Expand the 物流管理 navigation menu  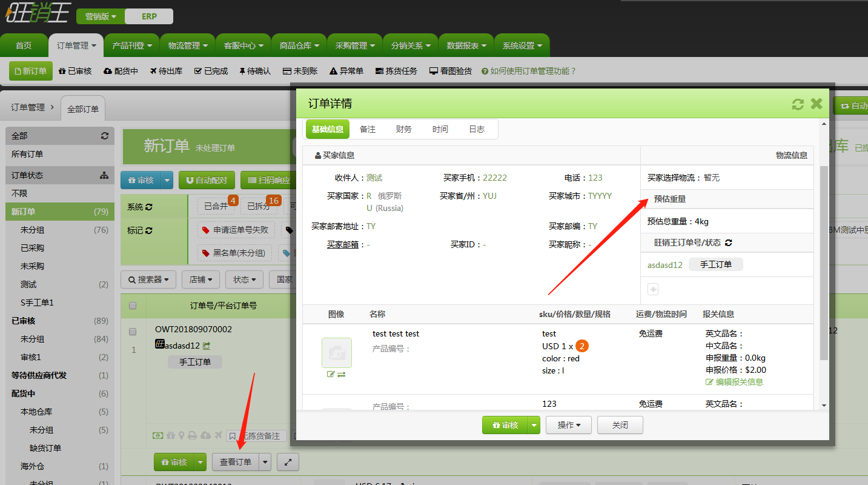point(187,45)
